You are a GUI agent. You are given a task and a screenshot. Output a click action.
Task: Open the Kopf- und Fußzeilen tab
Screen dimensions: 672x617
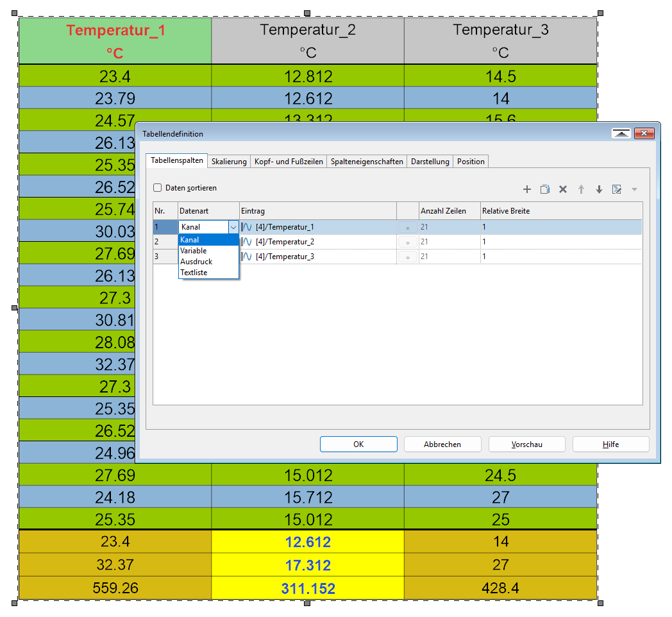[x=289, y=162]
